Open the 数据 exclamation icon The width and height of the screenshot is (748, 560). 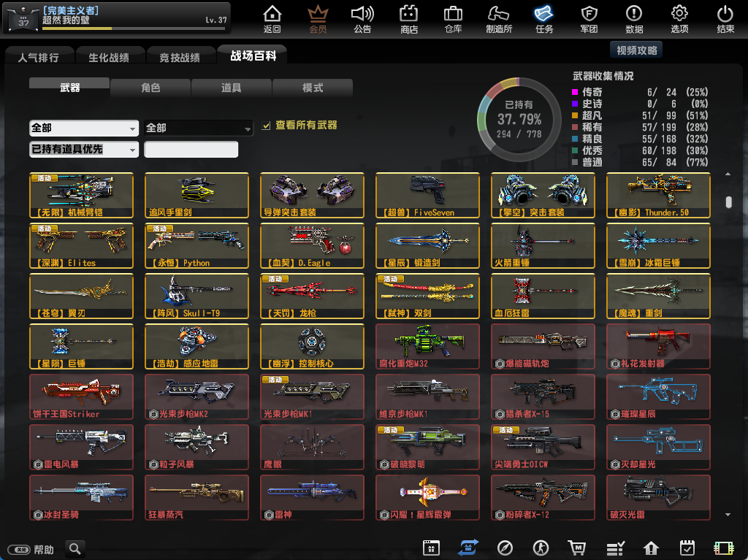(634, 15)
